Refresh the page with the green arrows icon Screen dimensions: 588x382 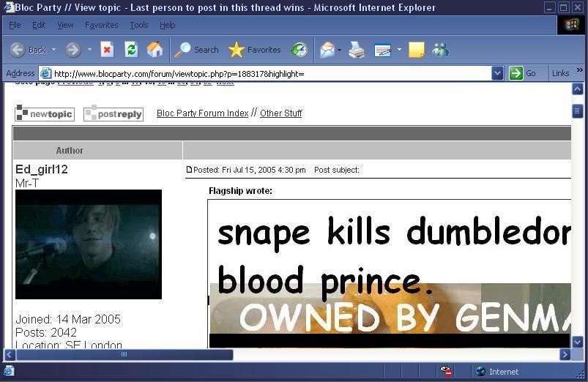(x=131, y=50)
